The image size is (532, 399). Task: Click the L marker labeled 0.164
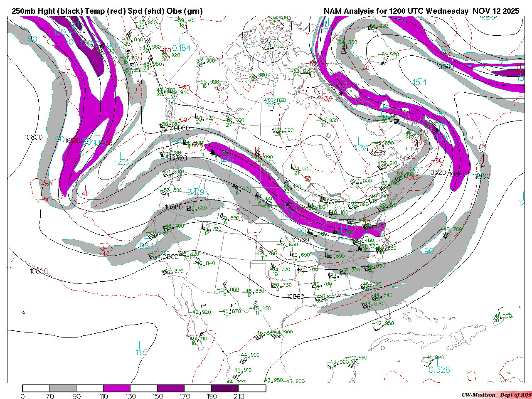pyautogui.click(x=180, y=40)
